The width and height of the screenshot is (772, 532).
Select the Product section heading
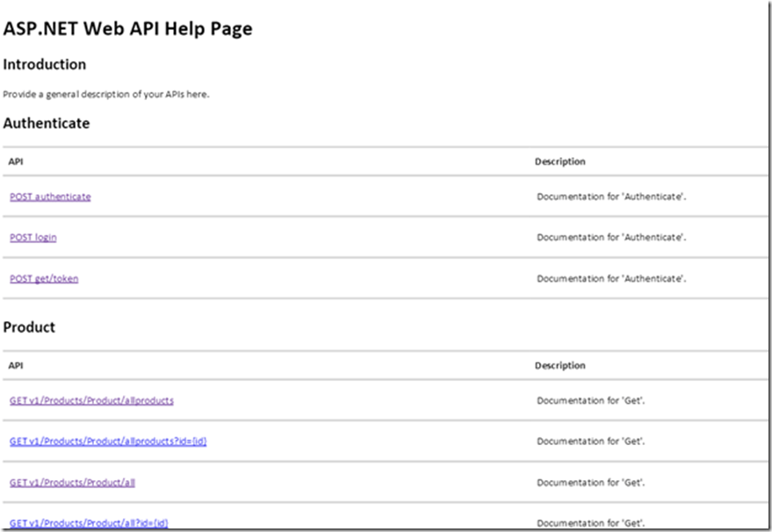29,327
